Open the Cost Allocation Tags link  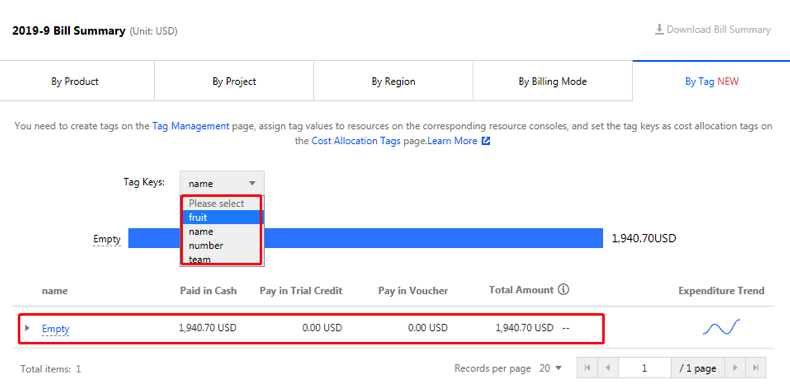[356, 141]
